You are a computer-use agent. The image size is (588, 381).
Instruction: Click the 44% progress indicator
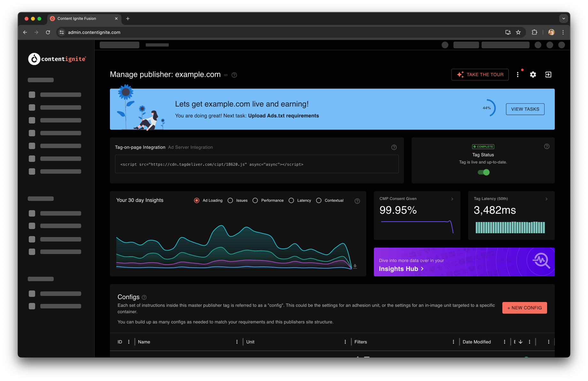[x=488, y=108]
